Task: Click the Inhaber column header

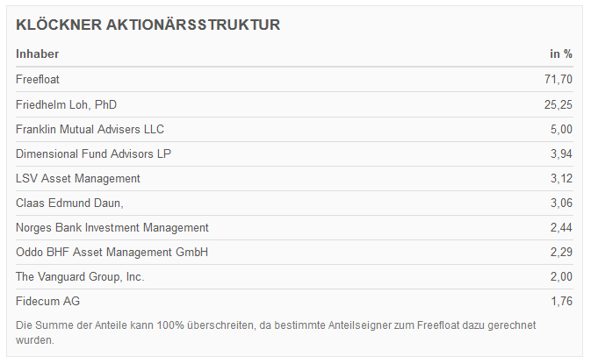Action: point(38,54)
